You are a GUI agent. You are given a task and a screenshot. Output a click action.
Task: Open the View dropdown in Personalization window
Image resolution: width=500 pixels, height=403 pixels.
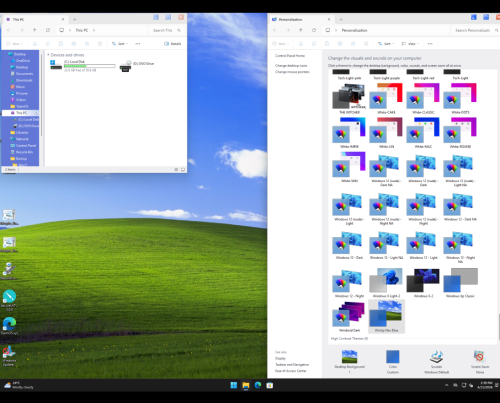(x=410, y=44)
